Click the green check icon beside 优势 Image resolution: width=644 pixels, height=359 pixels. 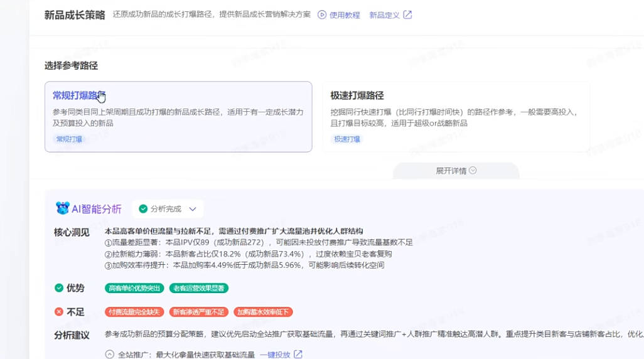click(59, 288)
